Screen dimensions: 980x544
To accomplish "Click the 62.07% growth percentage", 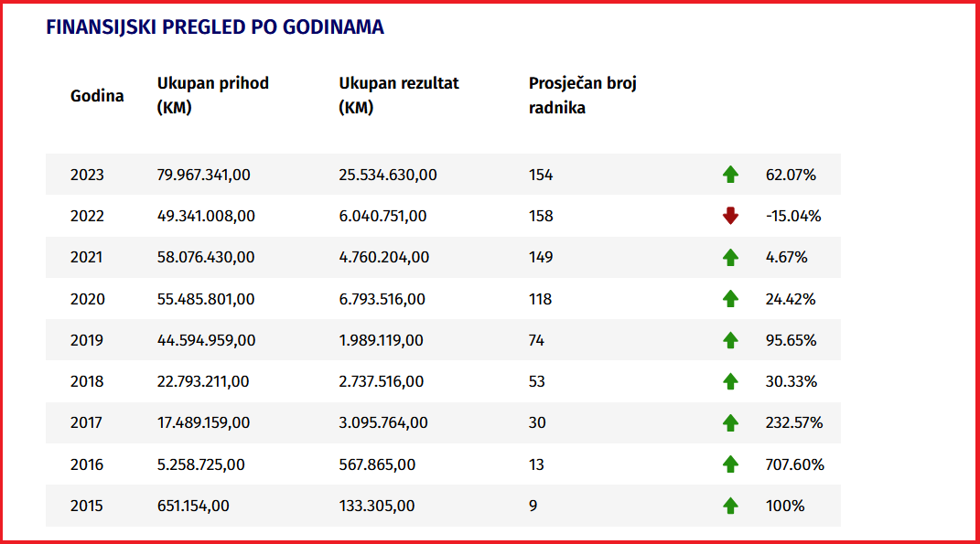I will [791, 175].
